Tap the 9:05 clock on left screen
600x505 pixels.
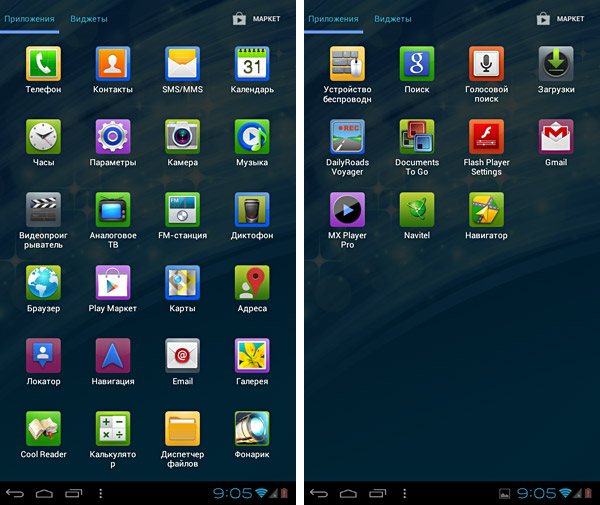click(233, 494)
